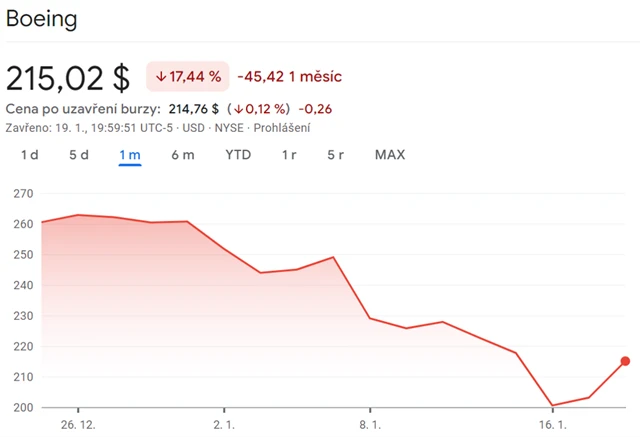Select the active 1 m range tab

click(x=130, y=154)
